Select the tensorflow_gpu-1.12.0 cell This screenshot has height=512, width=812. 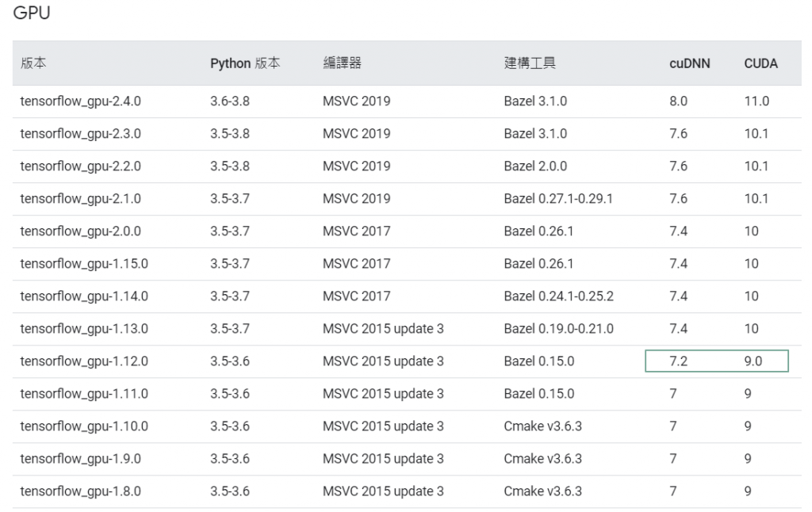point(84,362)
